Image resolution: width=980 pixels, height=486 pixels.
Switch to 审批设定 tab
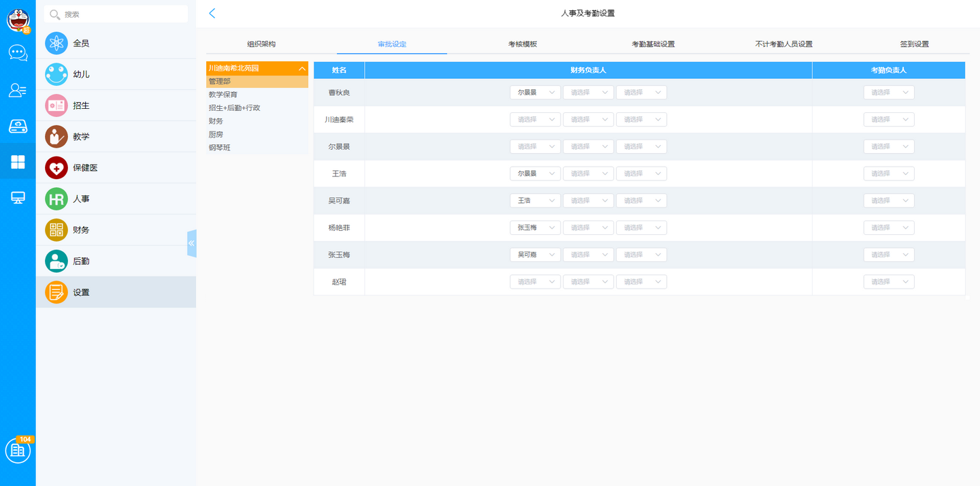[392, 44]
